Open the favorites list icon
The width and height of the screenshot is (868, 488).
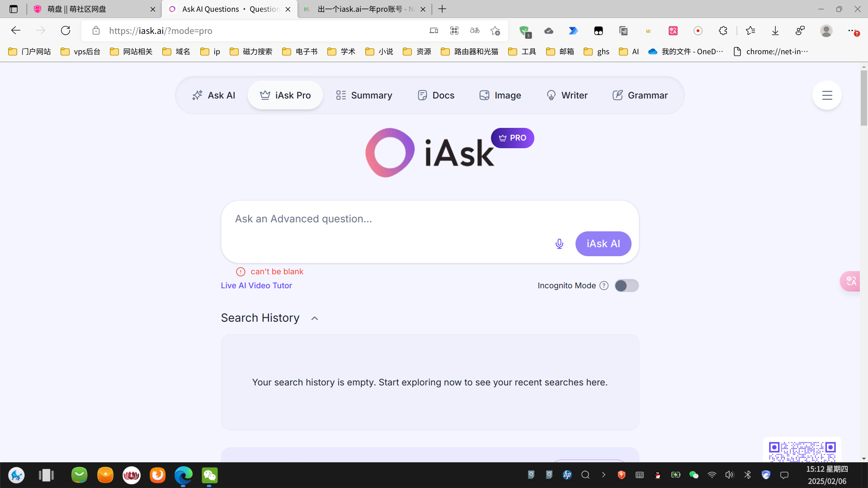[x=750, y=31]
